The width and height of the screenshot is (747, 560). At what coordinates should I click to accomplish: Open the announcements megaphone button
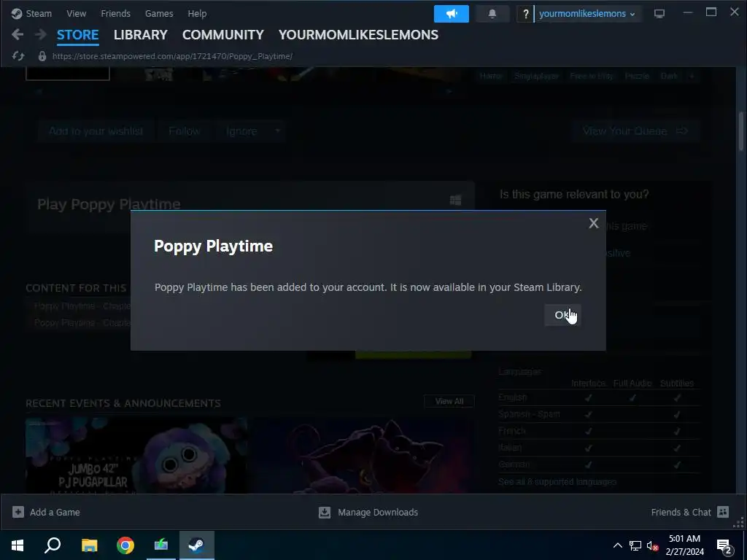451,14
